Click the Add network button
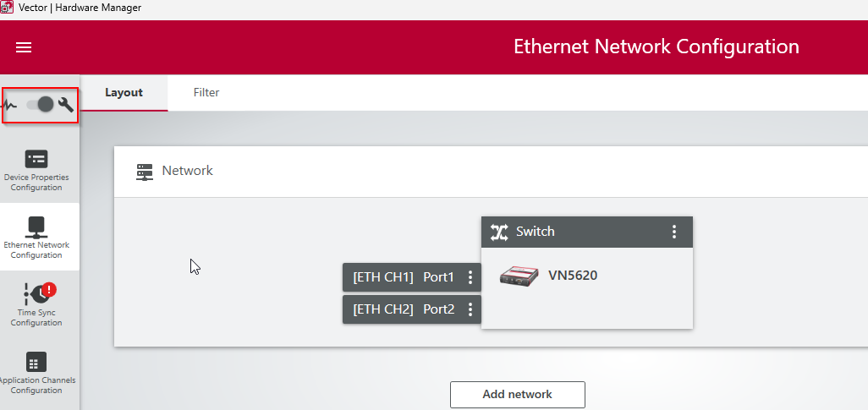 coord(517,394)
